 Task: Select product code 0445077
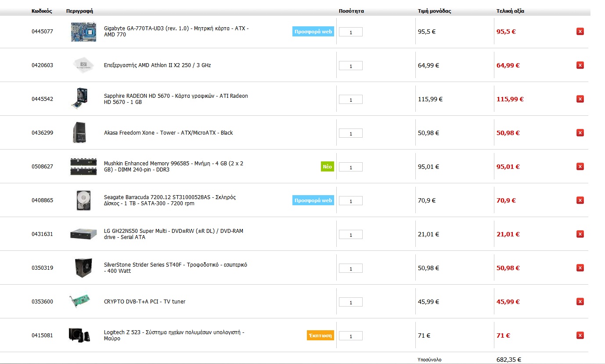click(42, 32)
